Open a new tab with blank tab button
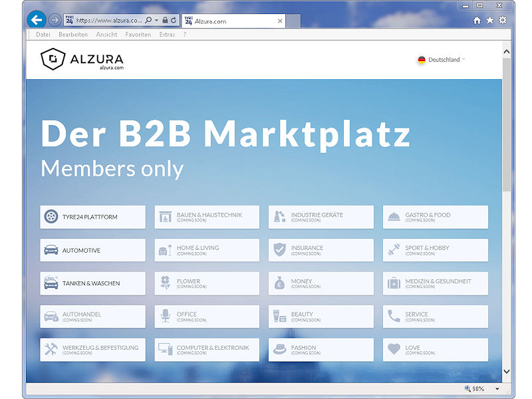The width and height of the screenshot is (532, 399). (293, 21)
